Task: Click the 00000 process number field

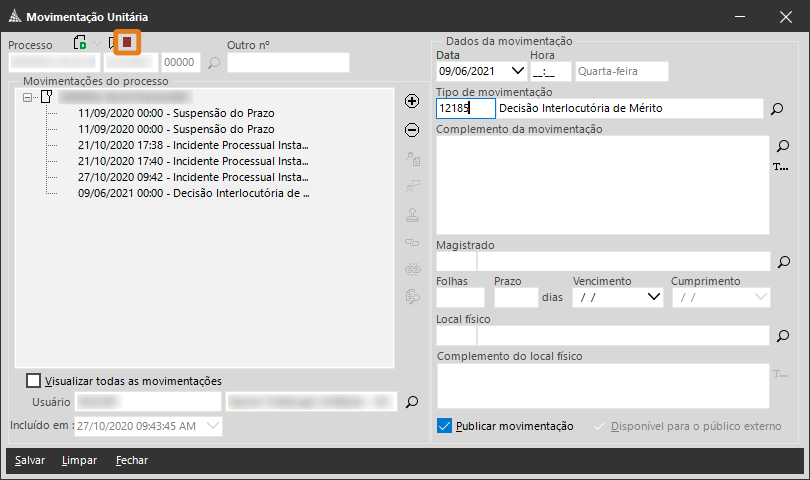Action: (x=181, y=63)
